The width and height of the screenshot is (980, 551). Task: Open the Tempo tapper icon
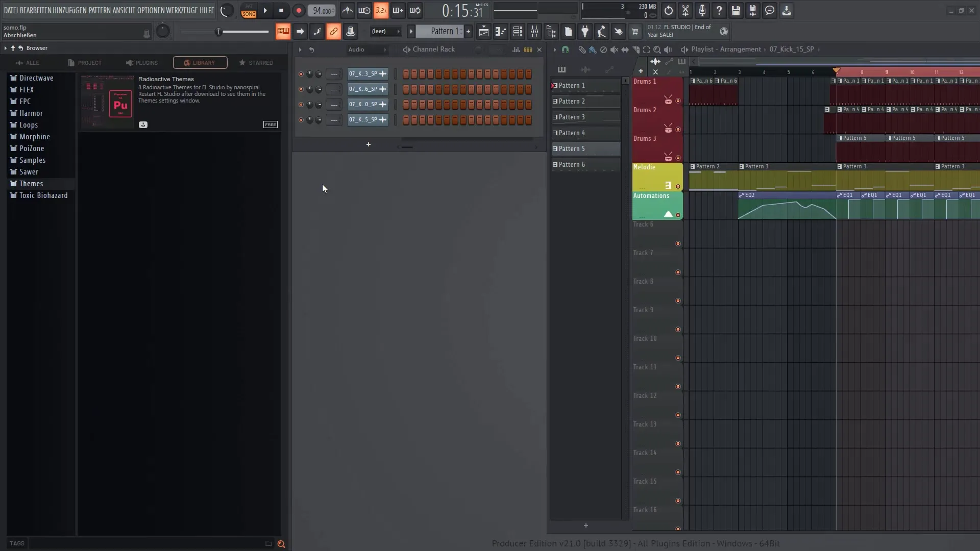click(x=602, y=32)
